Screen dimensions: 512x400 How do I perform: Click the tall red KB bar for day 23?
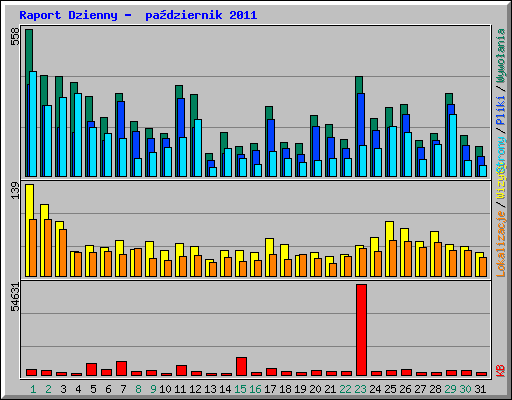tap(361, 330)
